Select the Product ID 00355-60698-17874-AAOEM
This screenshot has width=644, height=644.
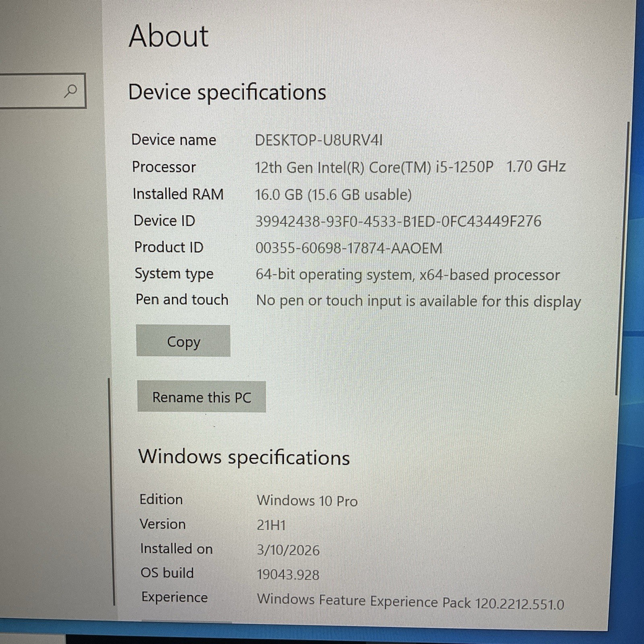tap(349, 248)
